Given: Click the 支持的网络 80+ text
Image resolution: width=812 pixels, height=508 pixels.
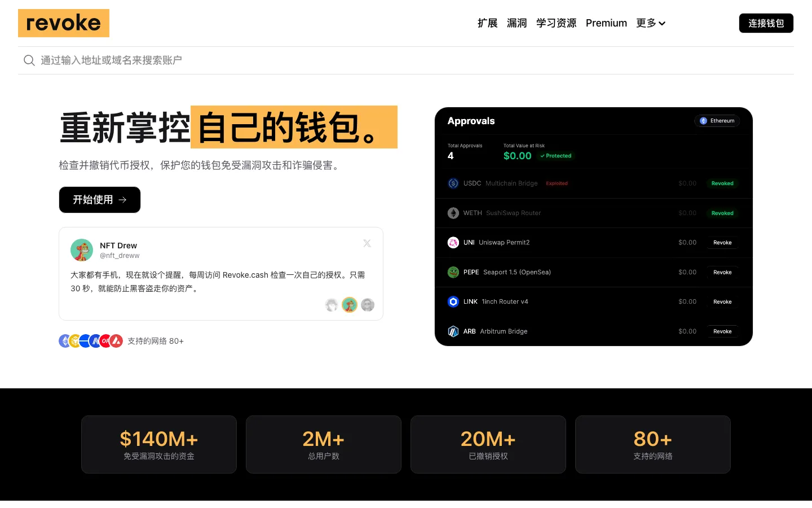Looking at the screenshot, I should point(156,341).
